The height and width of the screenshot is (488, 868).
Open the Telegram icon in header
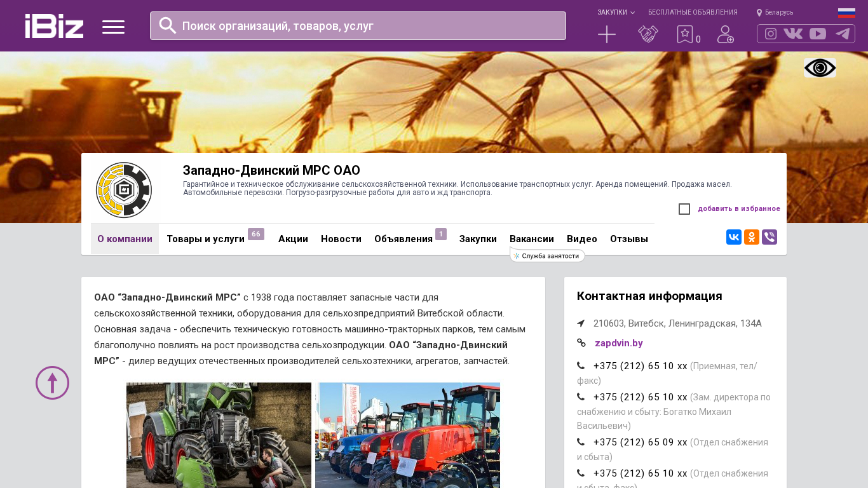(x=843, y=34)
